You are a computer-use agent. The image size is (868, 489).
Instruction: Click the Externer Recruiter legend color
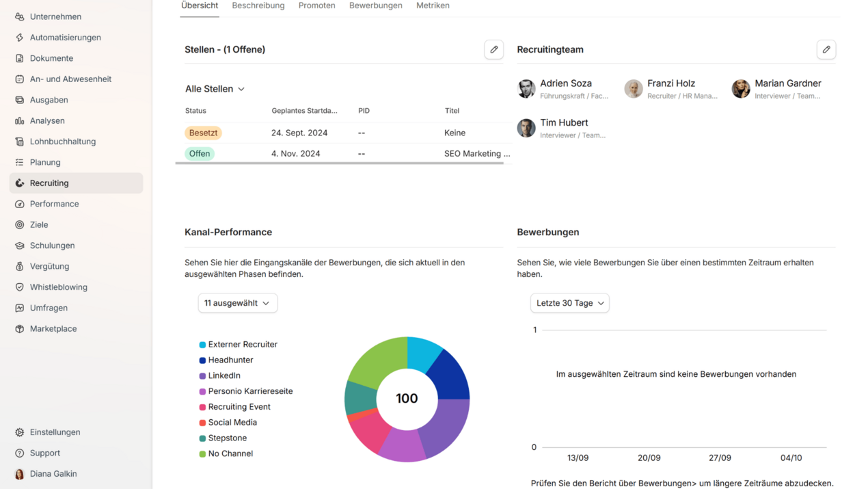[x=202, y=345]
